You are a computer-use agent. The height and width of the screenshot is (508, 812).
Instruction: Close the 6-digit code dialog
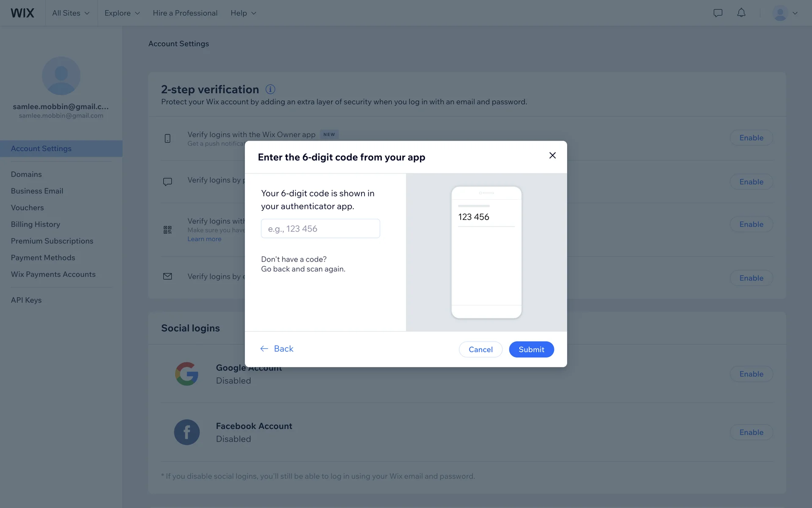pyautogui.click(x=552, y=155)
